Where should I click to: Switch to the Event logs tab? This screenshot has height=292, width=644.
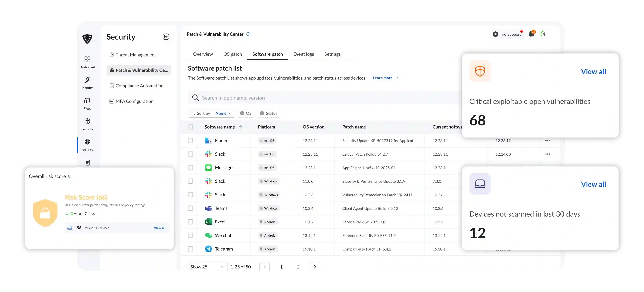(303, 54)
